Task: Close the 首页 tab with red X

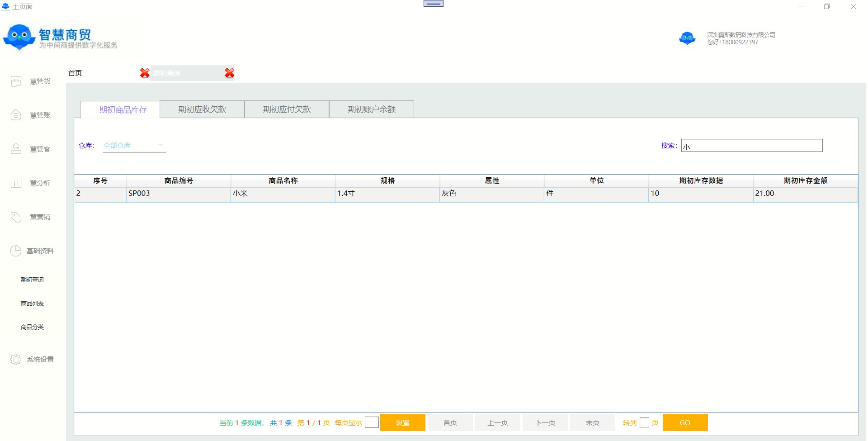Action: (145, 73)
